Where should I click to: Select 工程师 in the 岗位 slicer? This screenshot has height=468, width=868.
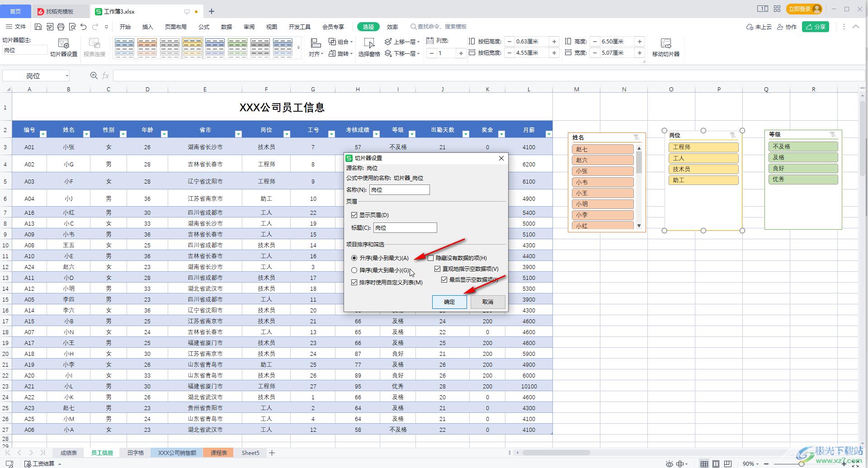pyautogui.click(x=703, y=147)
